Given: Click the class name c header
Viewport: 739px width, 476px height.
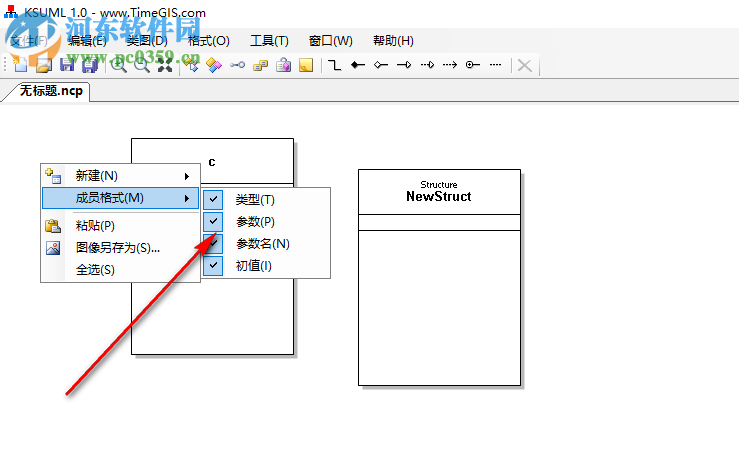Looking at the screenshot, I should click(x=212, y=162).
